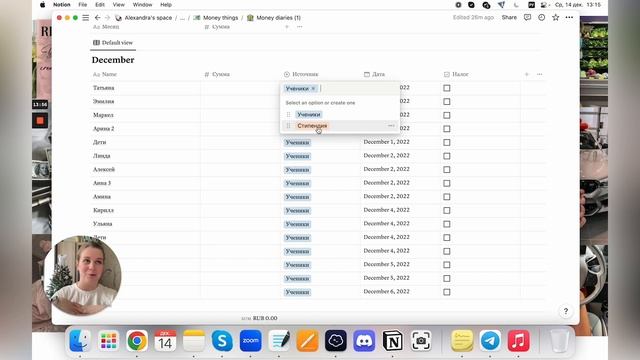
Task: Open the Notion sidebar hamburger menu
Action: (86, 18)
